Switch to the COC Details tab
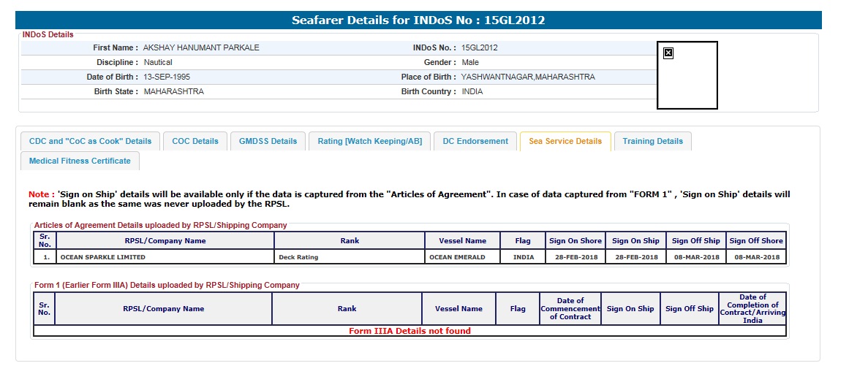The image size is (868, 374). point(195,142)
